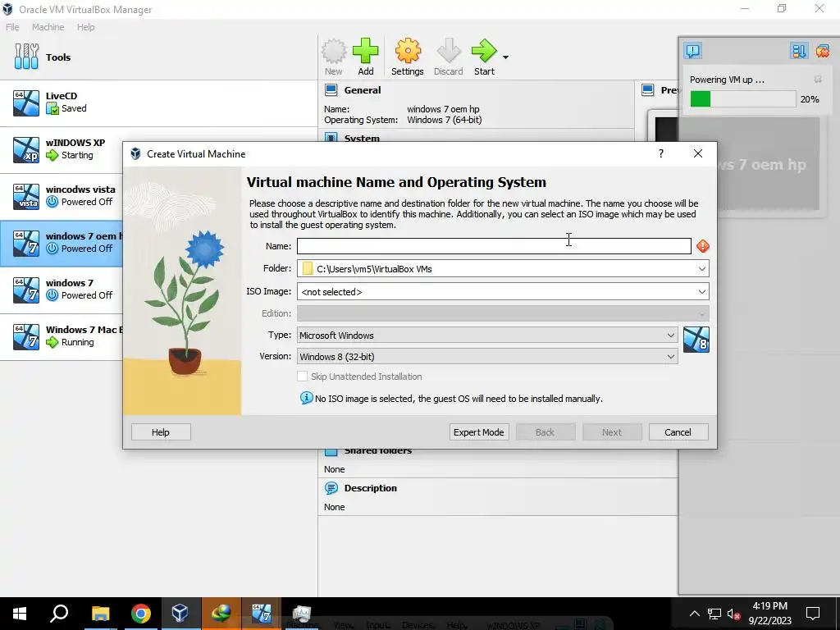Select the wINDOWS XP virtual machine

pos(61,150)
